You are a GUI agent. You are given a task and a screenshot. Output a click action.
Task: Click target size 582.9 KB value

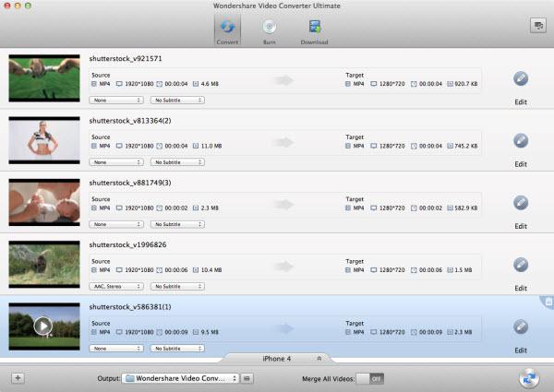(x=466, y=208)
